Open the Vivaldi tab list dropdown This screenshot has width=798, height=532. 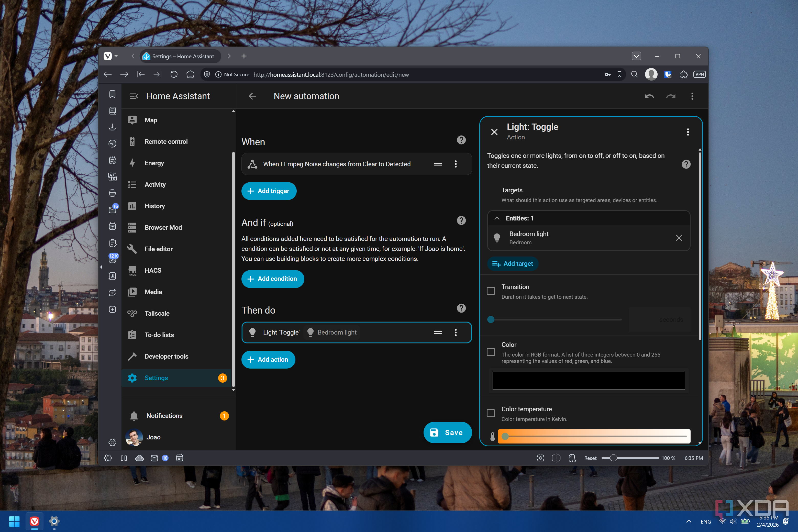click(x=636, y=56)
